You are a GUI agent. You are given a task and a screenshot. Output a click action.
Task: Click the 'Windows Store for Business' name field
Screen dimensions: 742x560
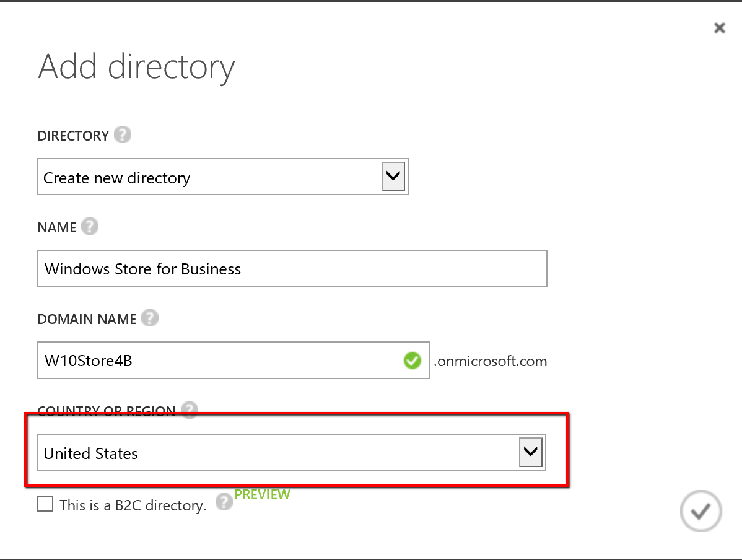point(292,269)
